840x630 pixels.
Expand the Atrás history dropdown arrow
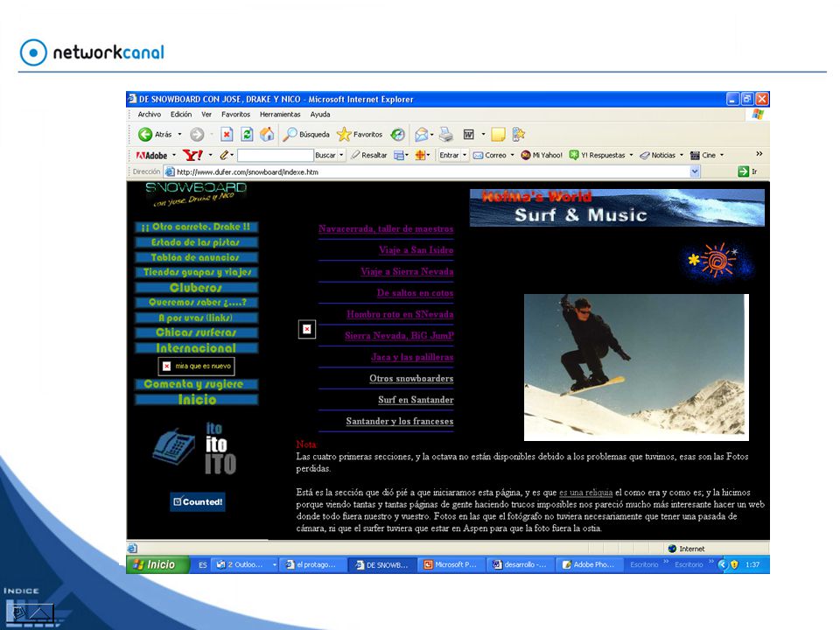click(179, 135)
